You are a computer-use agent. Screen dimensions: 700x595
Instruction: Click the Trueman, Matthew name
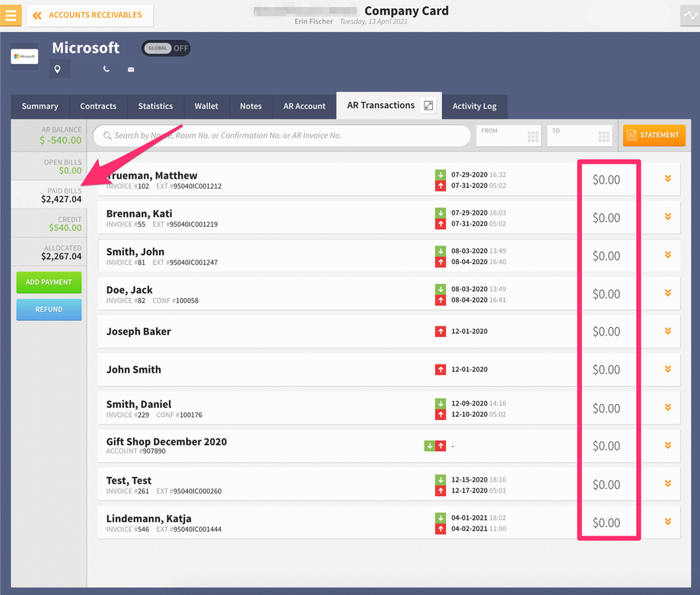coord(151,176)
